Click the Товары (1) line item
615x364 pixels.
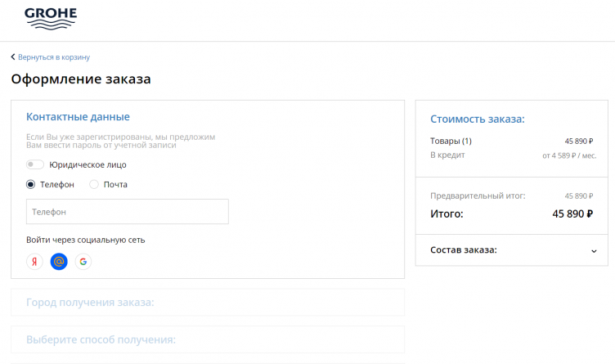click(451, 141)
